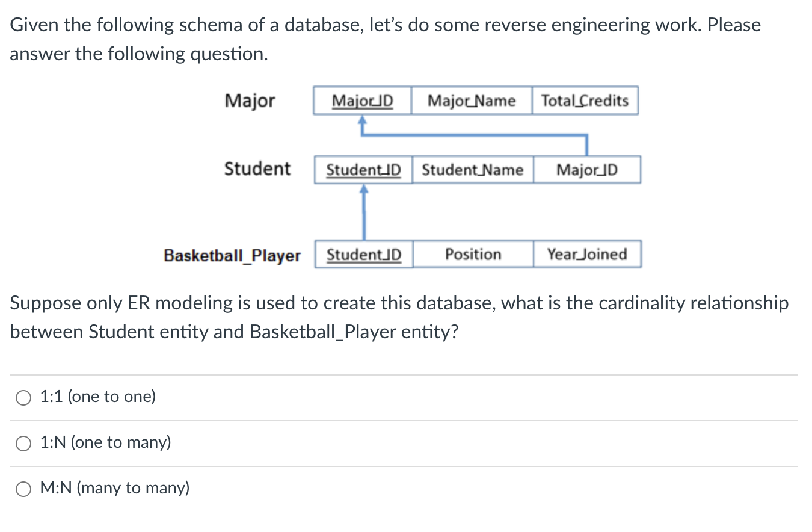
Task: Click the Major Name column cell
Action: pyautogui.click(x=472, y=101)
